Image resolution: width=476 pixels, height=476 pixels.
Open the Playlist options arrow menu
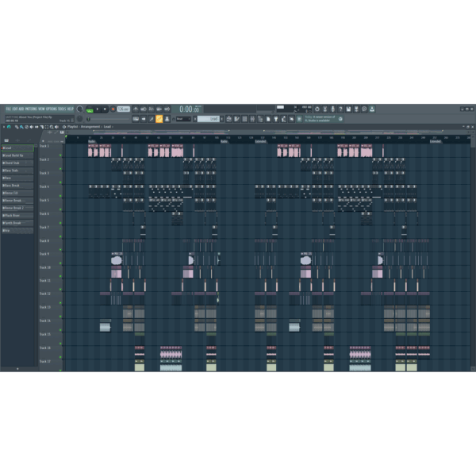(4, 127)
